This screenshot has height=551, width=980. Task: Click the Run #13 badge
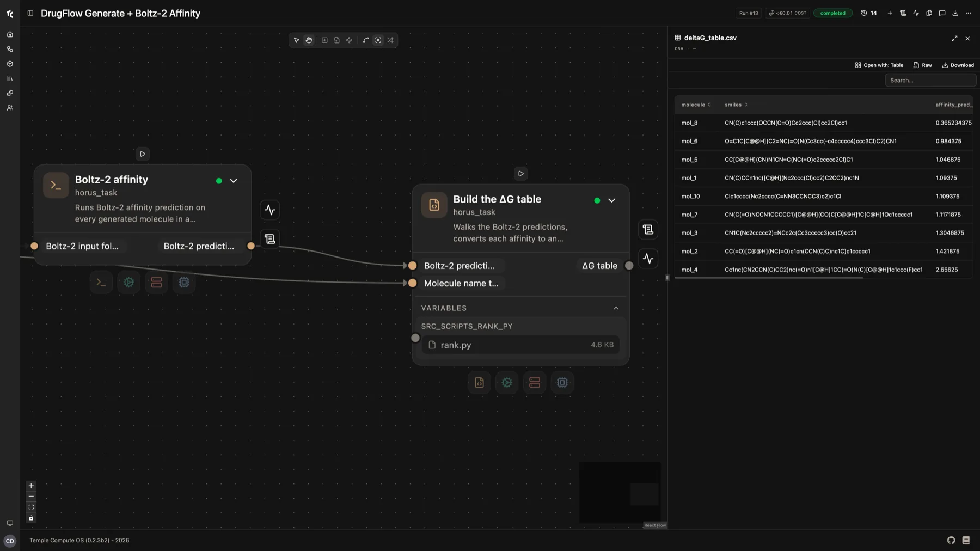(x=749, y=13)
